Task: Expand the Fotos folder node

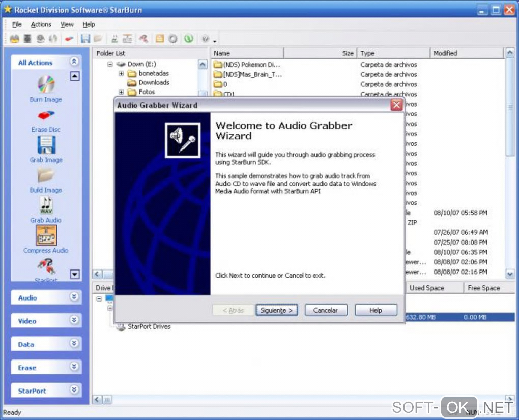Action: pos(121,92)
